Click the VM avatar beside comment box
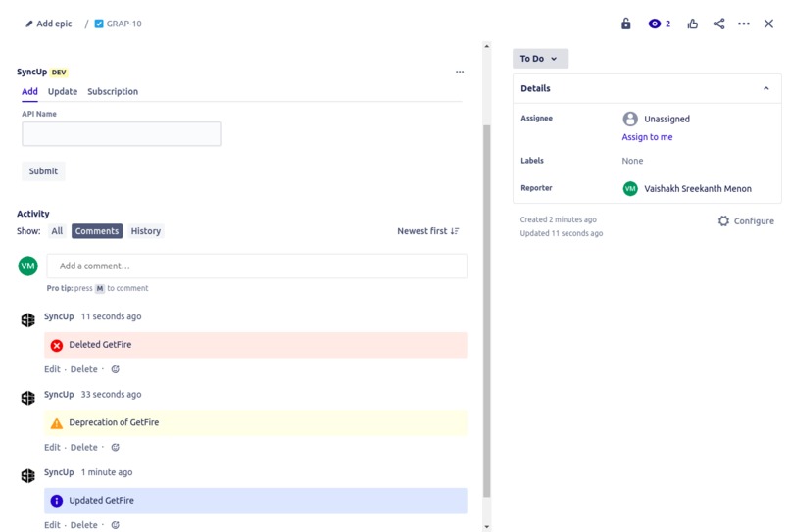The width and height of the screenshot is (790, 532). click(28, 266)
